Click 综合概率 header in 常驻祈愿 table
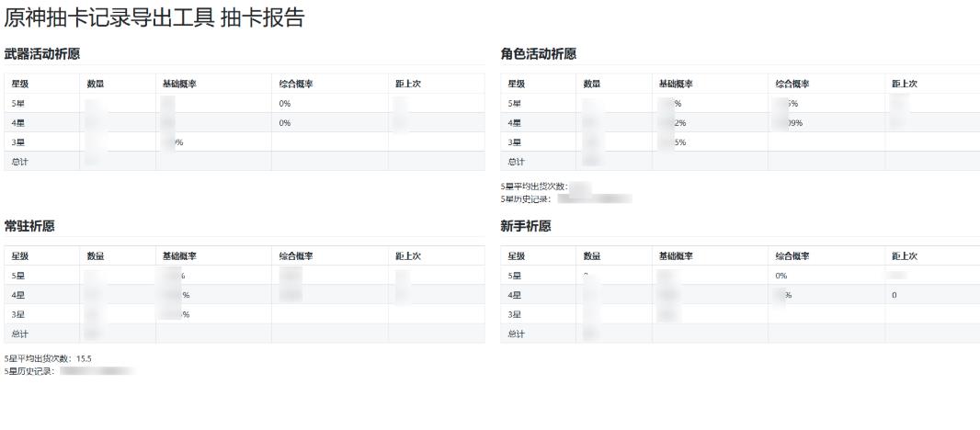 pyautogui.click(x=296, y=256)
